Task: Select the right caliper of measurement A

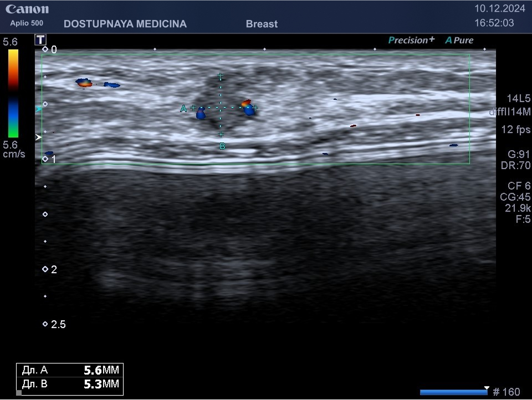Action: pyautogui.click(x=255, y=107)
